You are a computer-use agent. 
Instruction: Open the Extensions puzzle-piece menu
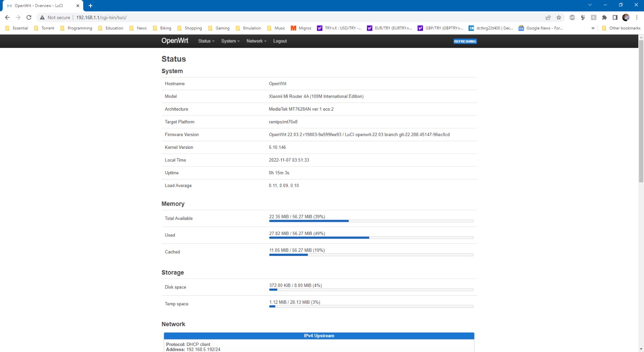click(604, 17)
